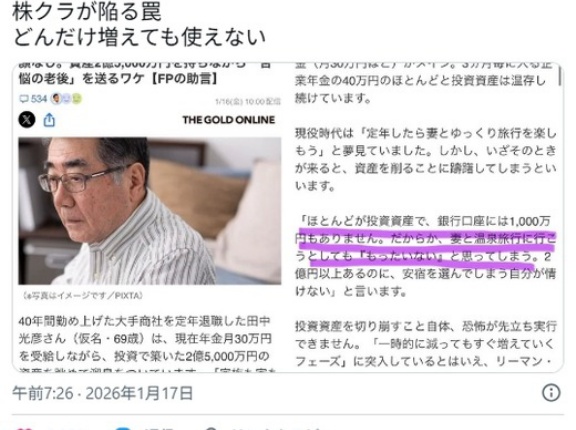Click the purple highlighted passage about 温泉旅行

pos(425,247)
